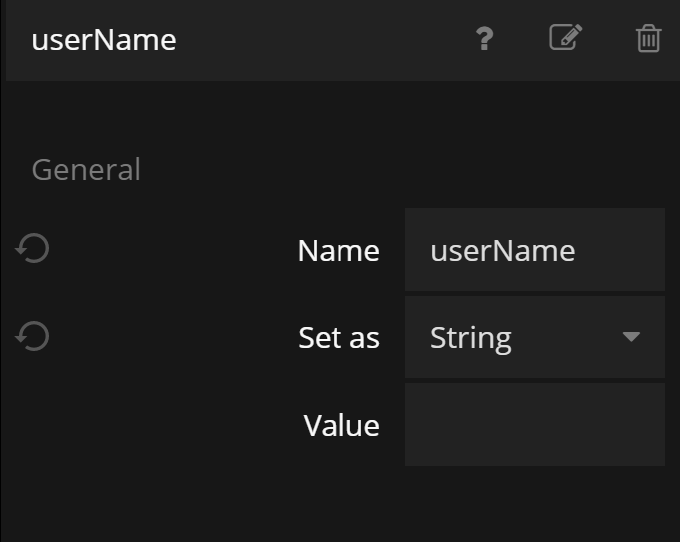680x542 pixels.
Task: Click the header bar beside userName title
Action: (x=320, y=40)
